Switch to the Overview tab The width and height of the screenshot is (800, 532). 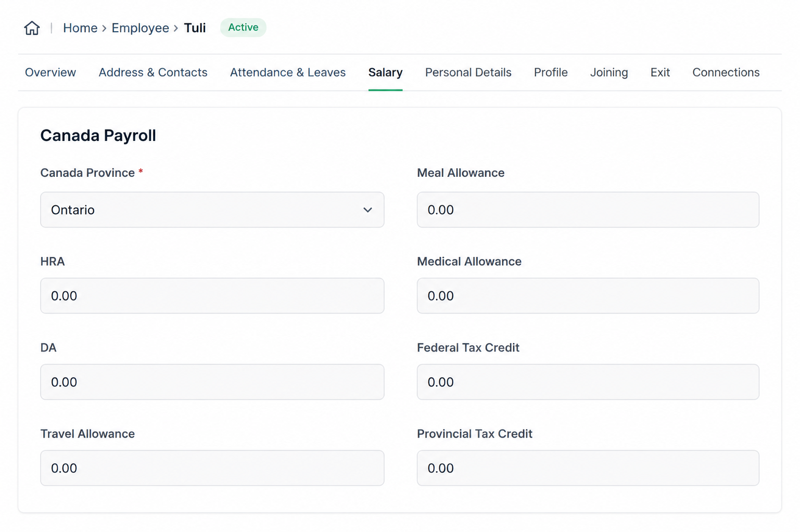[x=50, y=72]
